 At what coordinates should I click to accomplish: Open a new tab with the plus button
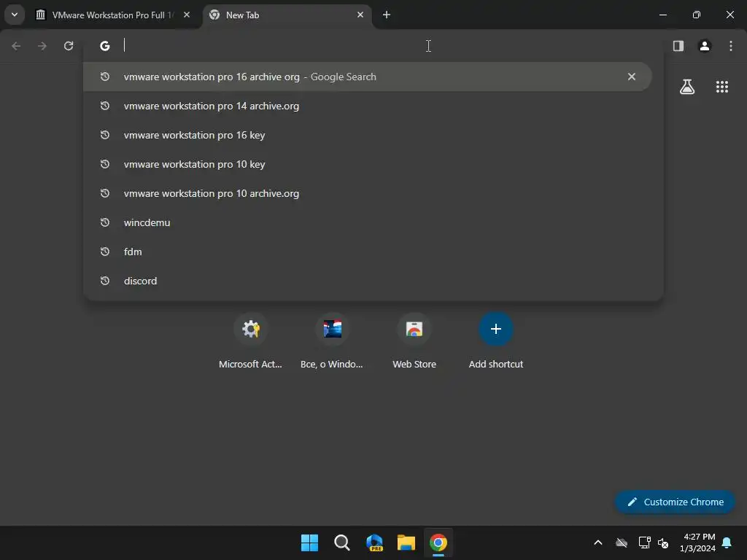pos(387,15)
